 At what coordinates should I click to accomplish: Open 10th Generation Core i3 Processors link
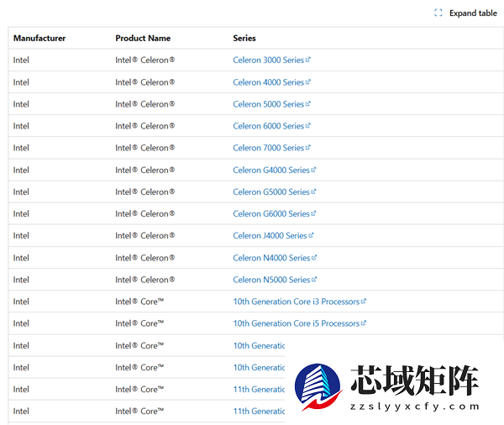tap(300, 302)
